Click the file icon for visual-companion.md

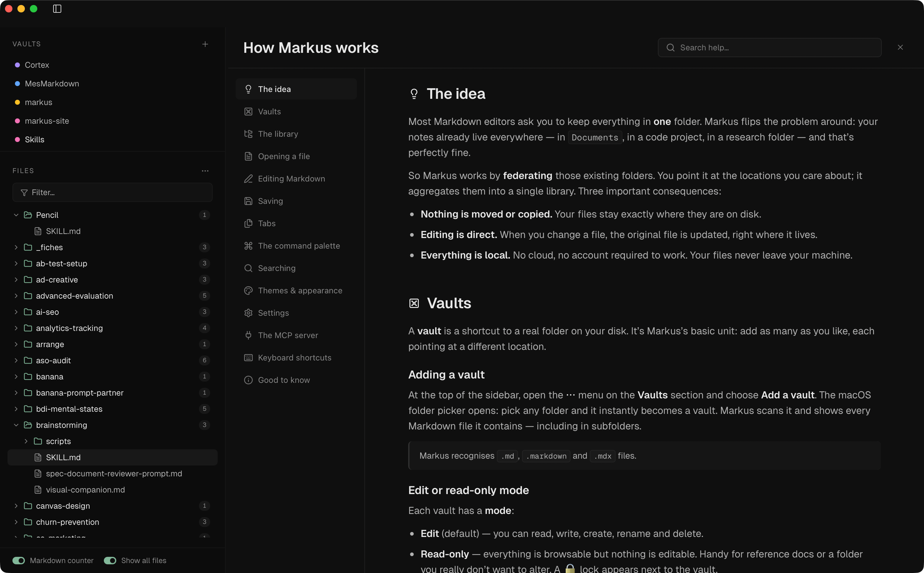coord(38,490)
